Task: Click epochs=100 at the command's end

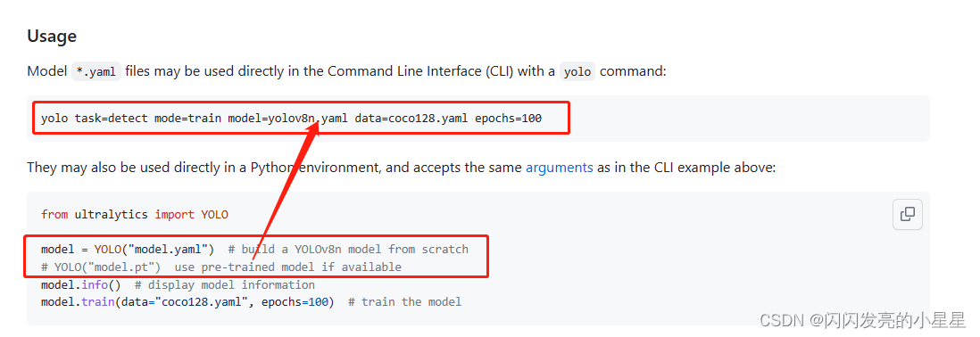Action: [508, 118]
